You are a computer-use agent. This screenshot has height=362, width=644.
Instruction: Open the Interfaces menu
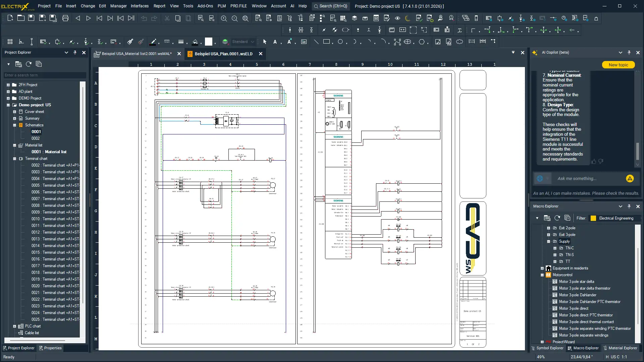pos(140,6)
